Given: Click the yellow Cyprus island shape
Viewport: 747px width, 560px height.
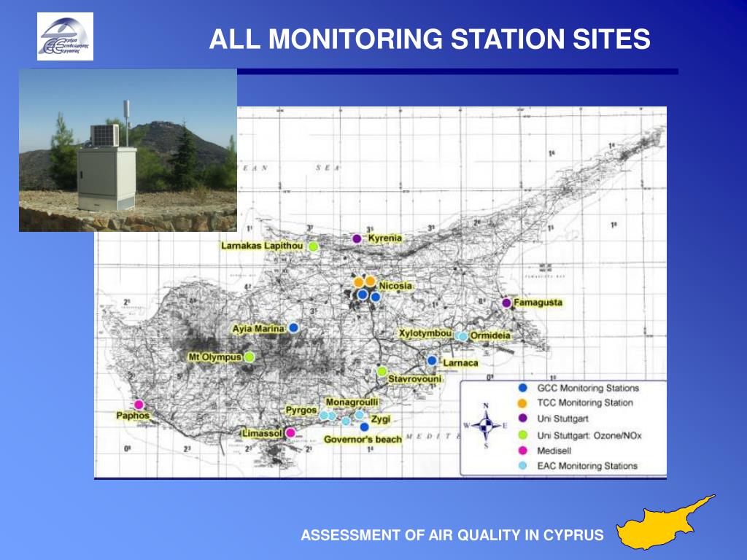Looking at the screenshot, I should (x=665, y=523).
